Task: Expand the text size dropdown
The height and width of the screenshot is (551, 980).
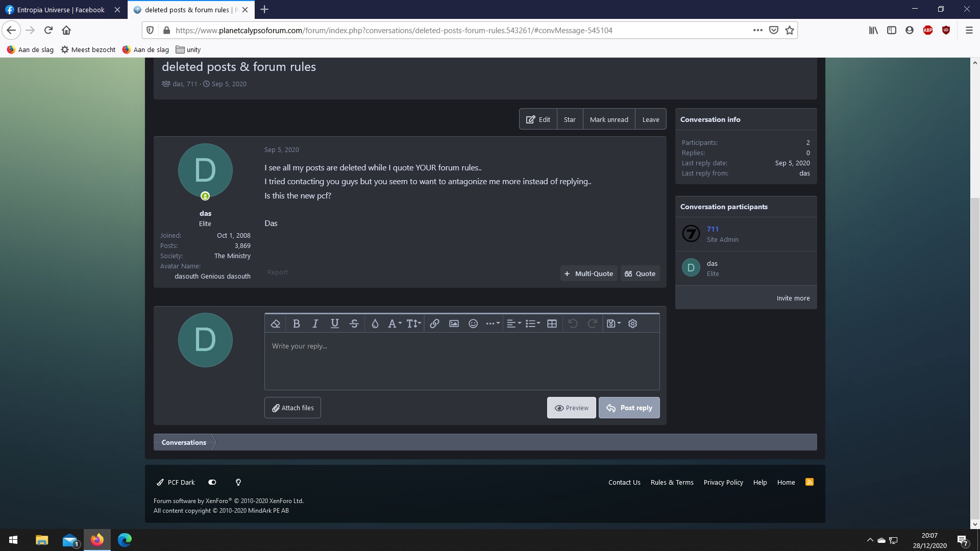Action: [412, 323]
